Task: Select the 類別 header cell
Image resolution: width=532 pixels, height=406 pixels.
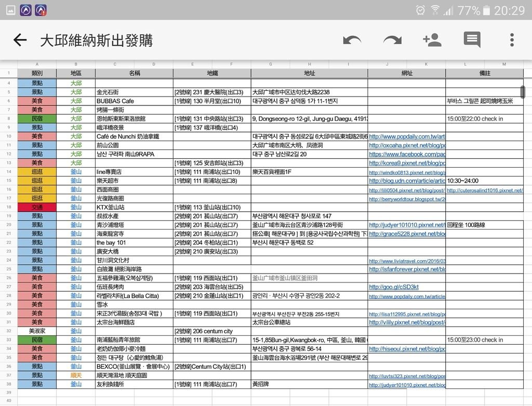Action: (x=37, y=73)
